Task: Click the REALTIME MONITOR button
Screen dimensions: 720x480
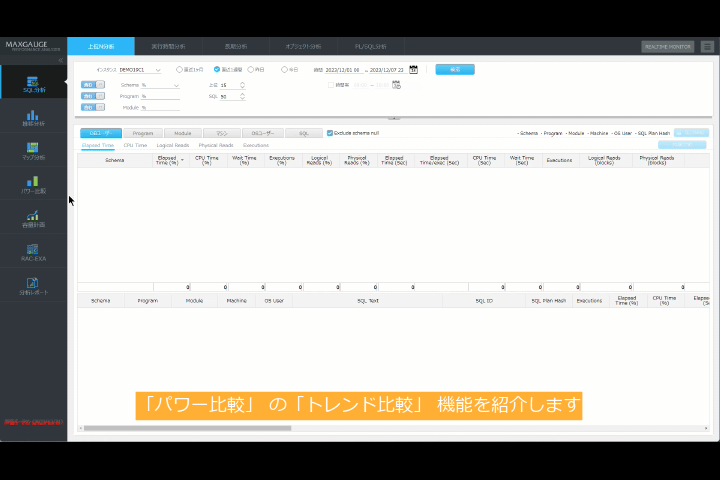Action: (x=668, y=46)
